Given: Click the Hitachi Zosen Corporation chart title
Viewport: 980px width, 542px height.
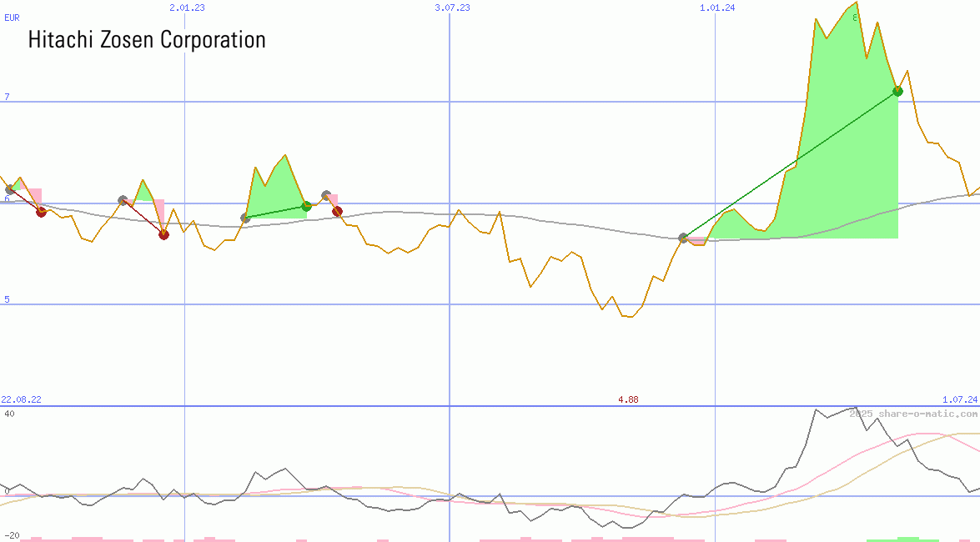Looking at the screenshot, I should click(147, 40).
